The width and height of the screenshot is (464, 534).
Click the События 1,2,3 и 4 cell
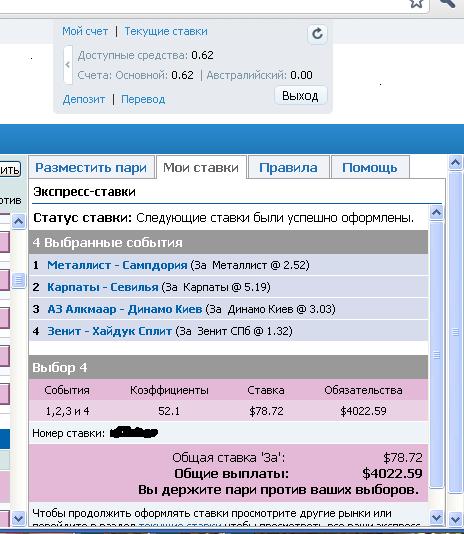coord(67,411)
